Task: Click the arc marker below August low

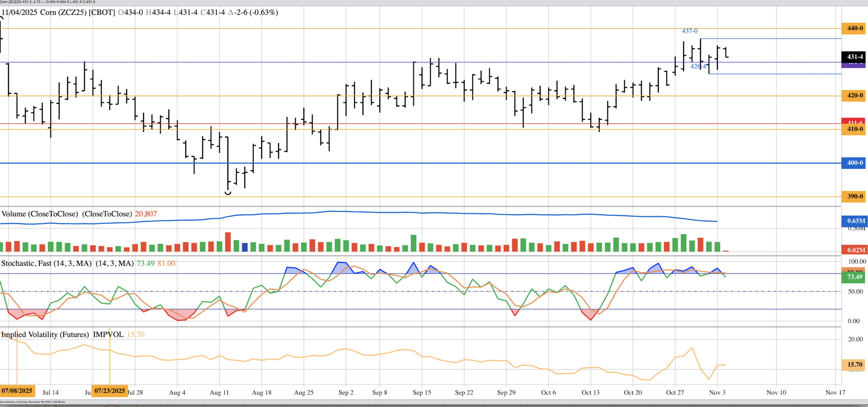Action: pos(228,193)
